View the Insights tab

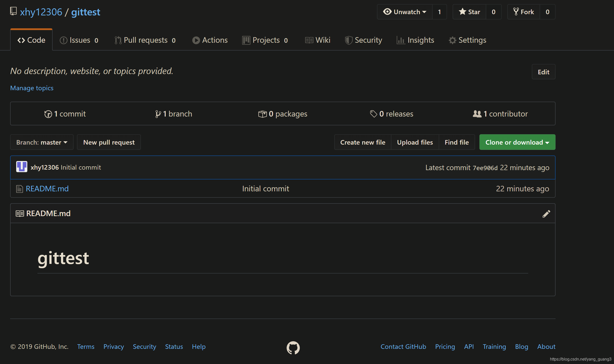click(x=415, y=40)
